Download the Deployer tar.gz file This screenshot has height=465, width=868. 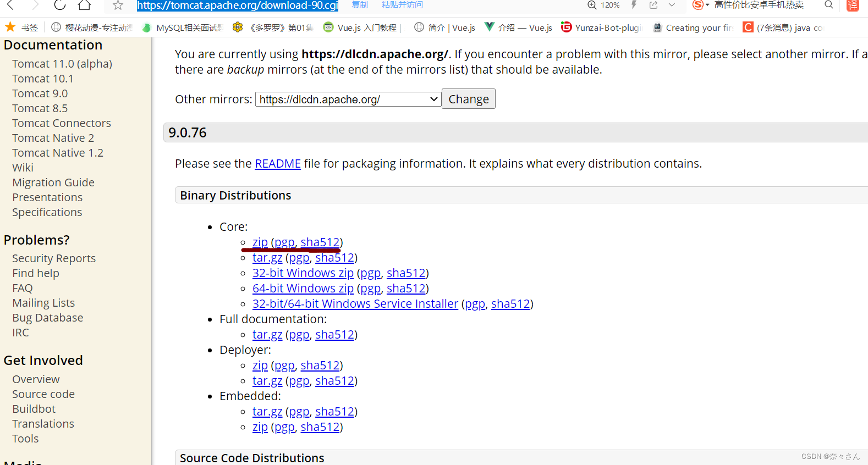(267, 381)
